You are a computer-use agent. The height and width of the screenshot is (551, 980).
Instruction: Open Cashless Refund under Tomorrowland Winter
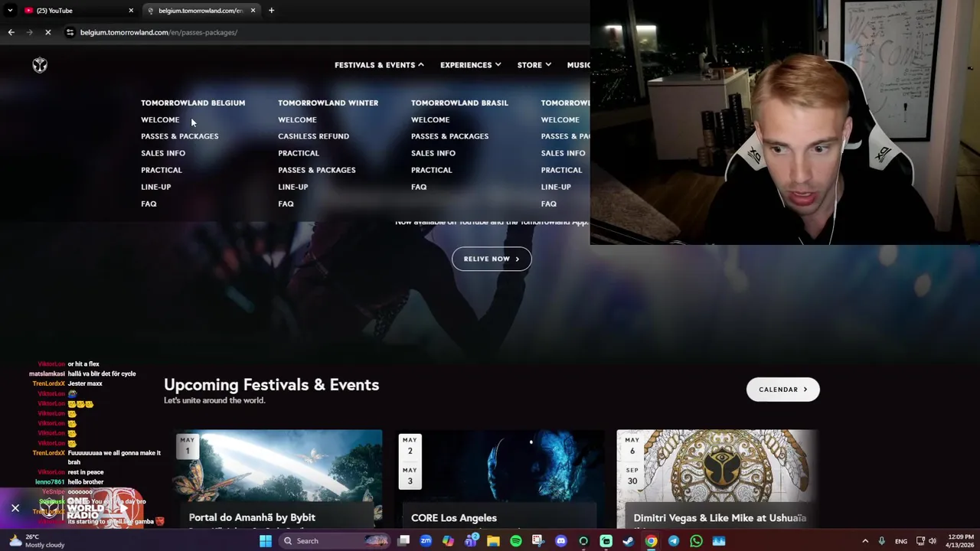(x=313, y=136)
